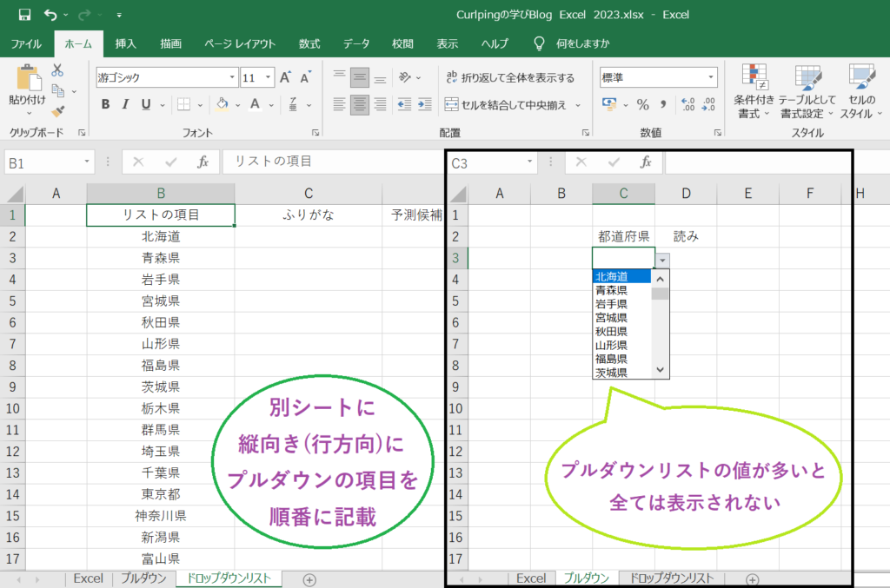The image size is (890, 588).
Task: Increase font size with the large A icon
Action: click(x=285, y=77)
